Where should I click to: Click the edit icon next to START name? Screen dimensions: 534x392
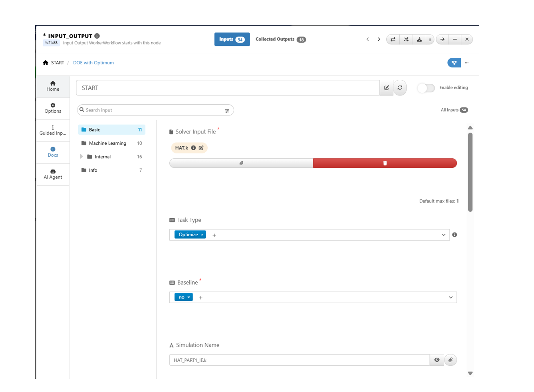386,88
